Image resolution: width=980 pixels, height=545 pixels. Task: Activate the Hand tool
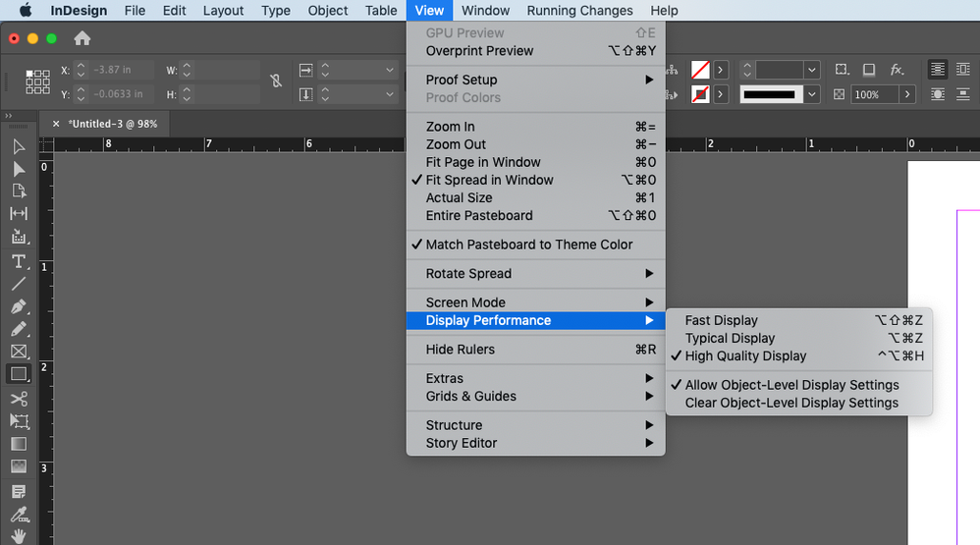tap(19, 536)
